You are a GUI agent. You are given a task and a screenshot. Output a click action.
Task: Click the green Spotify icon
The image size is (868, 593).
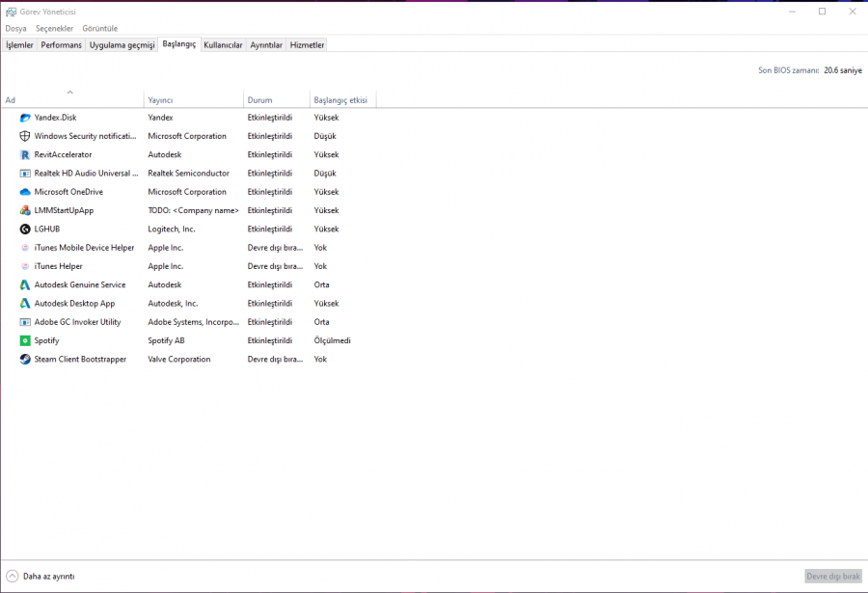[25, 340]
